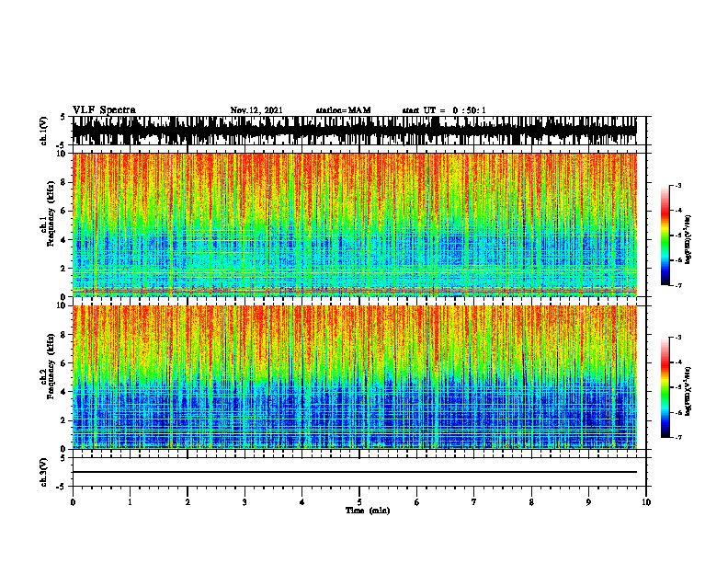
Task: Click time-axis tick label "9"
Action: point(588,502)
